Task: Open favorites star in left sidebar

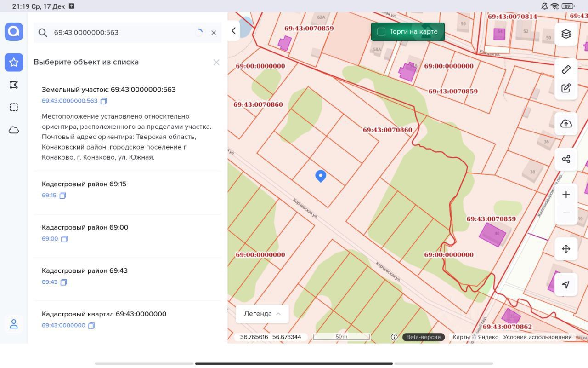Action: tap(14, 62)
